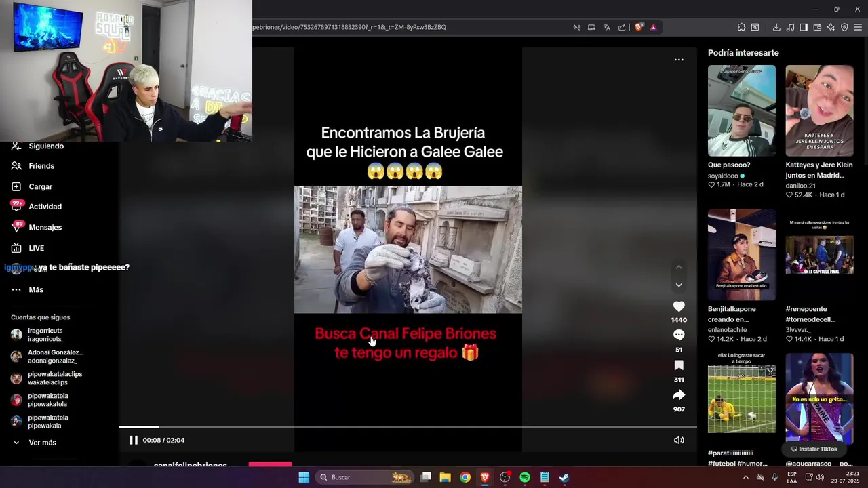Open Task View on taskbar
Image resolution: width=868 pixels, height=488 pixels.
(426, 477)
